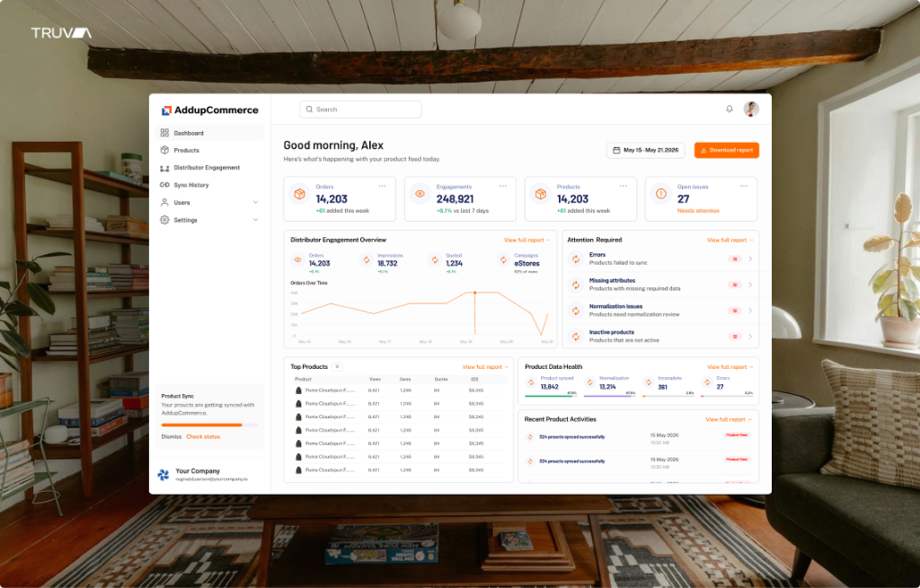
Task: Click the Users person icon in sidebar
Action: 164,202
